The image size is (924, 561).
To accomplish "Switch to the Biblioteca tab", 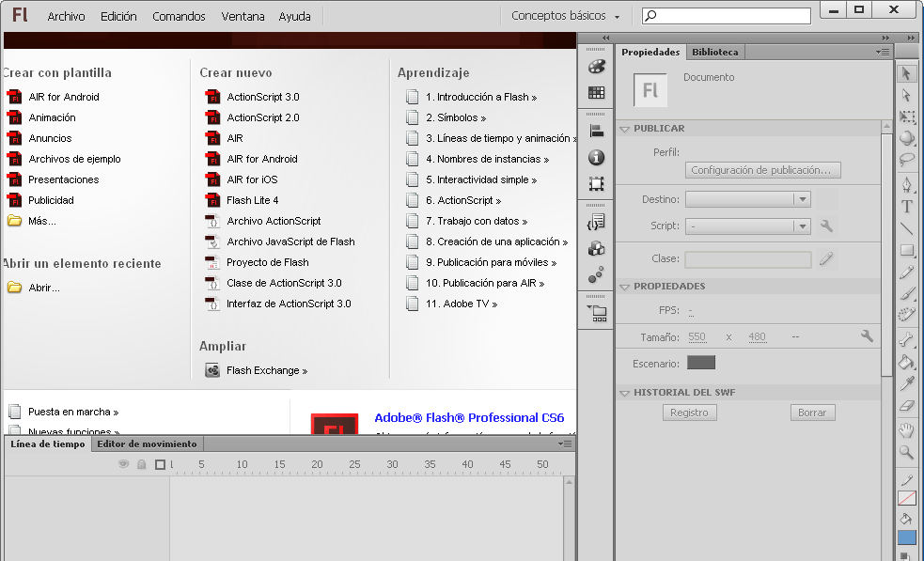I will click(714, 52).
